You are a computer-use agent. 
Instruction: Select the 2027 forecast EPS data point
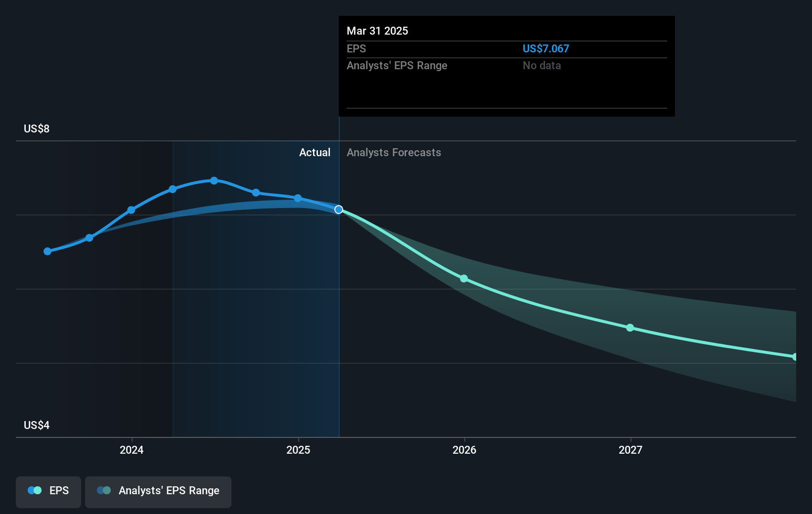(x=630, y=328)
